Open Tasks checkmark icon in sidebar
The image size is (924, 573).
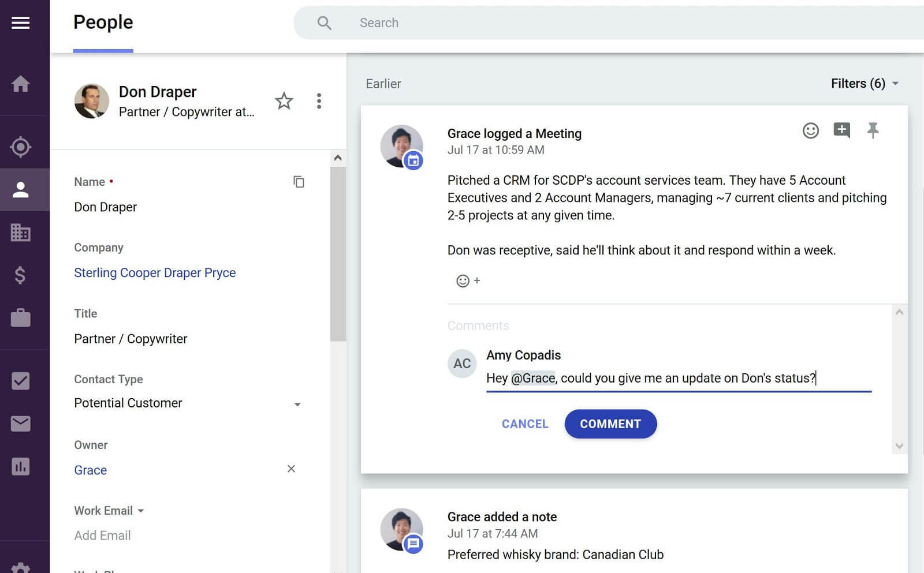coord(20,381)
